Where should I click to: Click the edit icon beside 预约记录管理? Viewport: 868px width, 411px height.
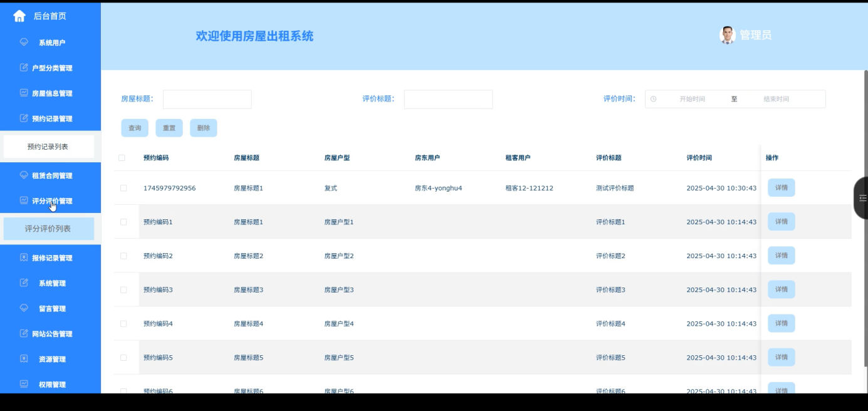pos(24,118)
